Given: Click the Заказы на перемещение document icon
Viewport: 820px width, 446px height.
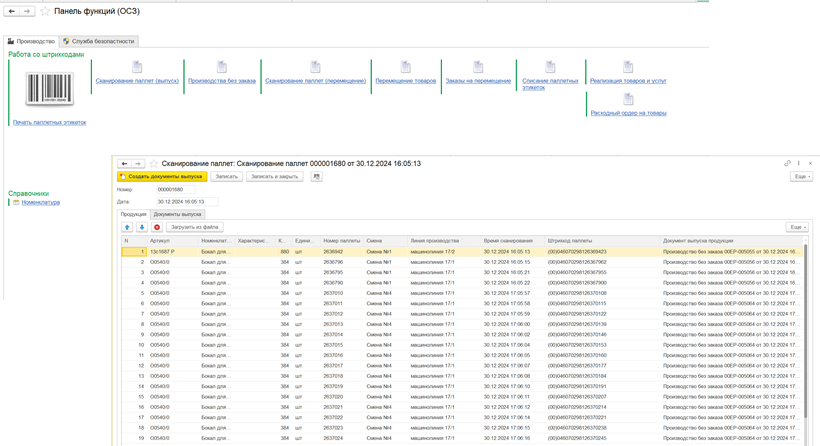Looking at the screenshot, I should (x=478, y=67).
